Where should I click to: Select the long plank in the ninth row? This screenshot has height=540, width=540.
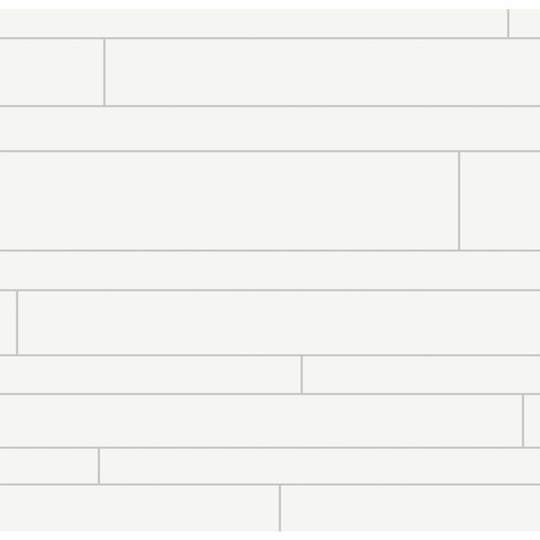pos(320,466)
